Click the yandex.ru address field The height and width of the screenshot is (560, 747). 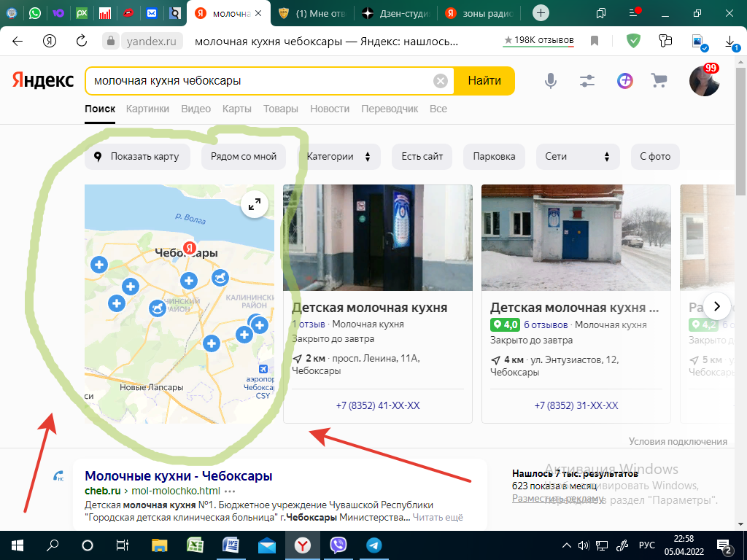point(152,42)
